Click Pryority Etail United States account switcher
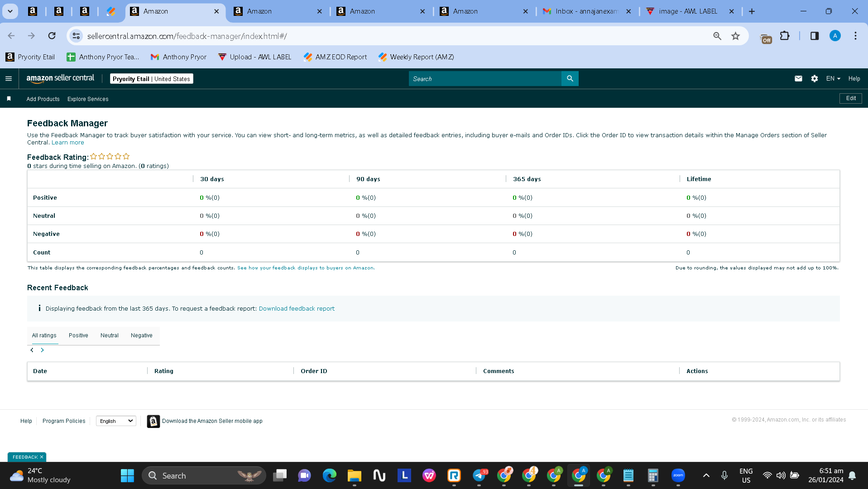 coord(152,79)
